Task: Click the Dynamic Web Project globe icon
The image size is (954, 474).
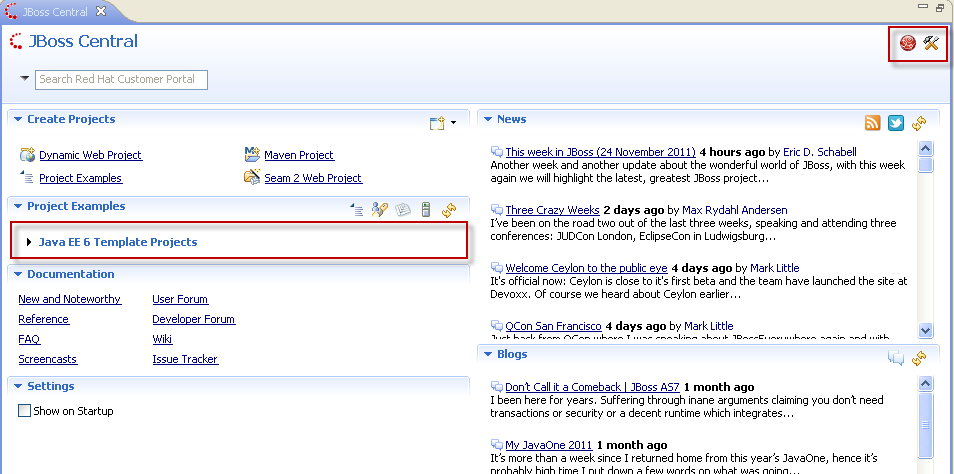Action: [27, 155]
